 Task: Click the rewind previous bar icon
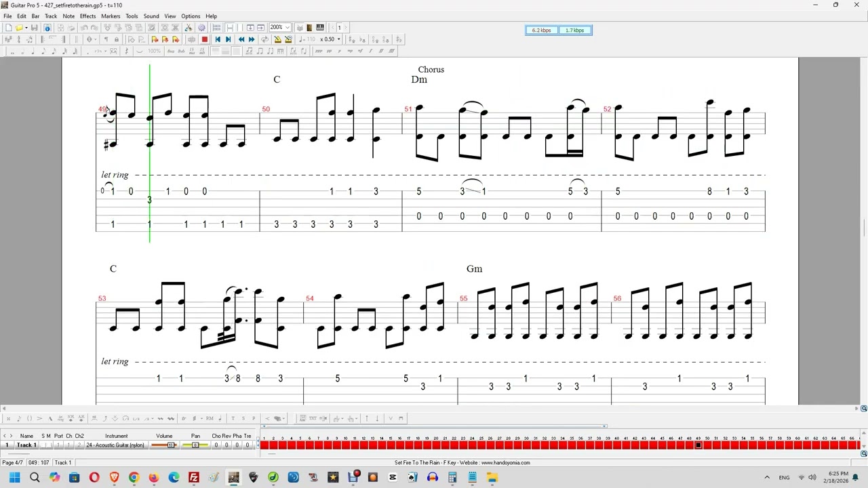click(x=241, y=39)
